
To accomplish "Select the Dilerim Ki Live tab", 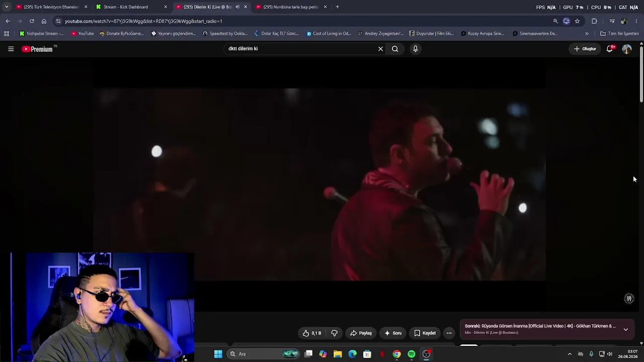I will coord(206,7).
